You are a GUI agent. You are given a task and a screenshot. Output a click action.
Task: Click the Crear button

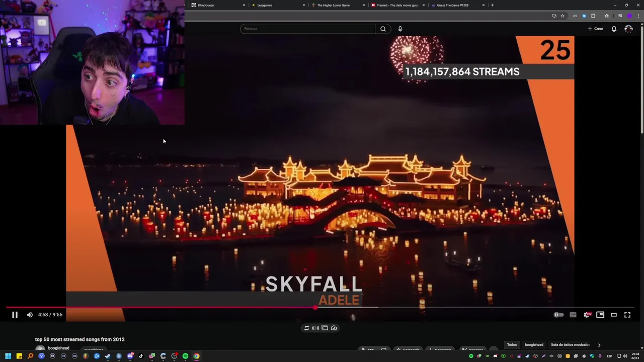(x=595, y=29)
